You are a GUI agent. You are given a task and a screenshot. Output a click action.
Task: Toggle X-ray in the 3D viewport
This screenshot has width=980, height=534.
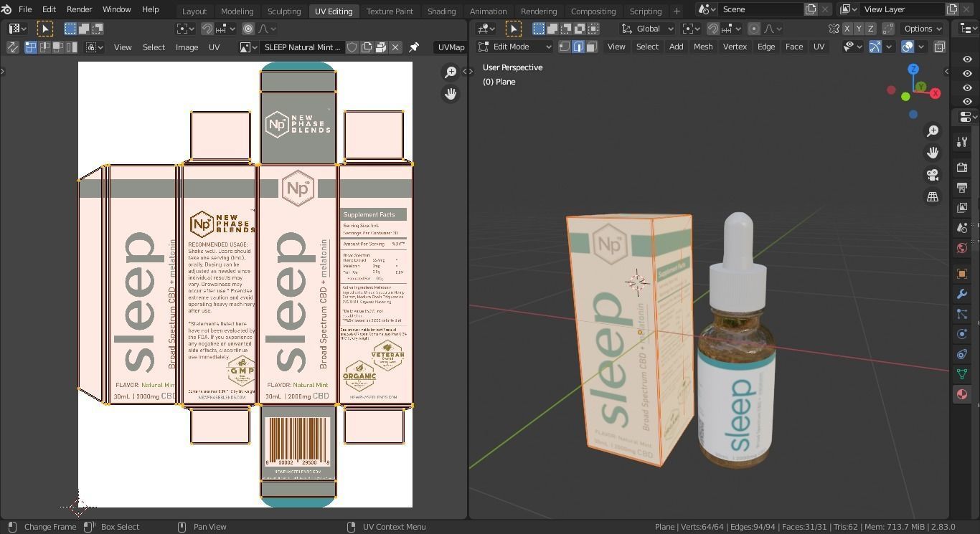(939, 47)
